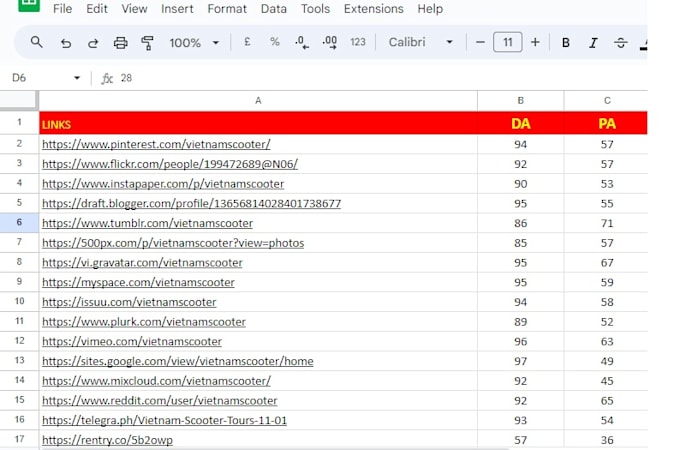Open the File menu

tap(62, 9)
